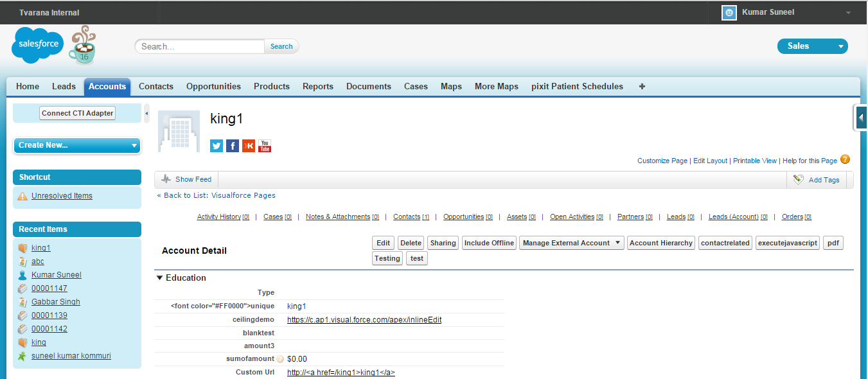
Task: Click the green contact icon beside suneel kumar kommuri
Action: tap(22, 355)
